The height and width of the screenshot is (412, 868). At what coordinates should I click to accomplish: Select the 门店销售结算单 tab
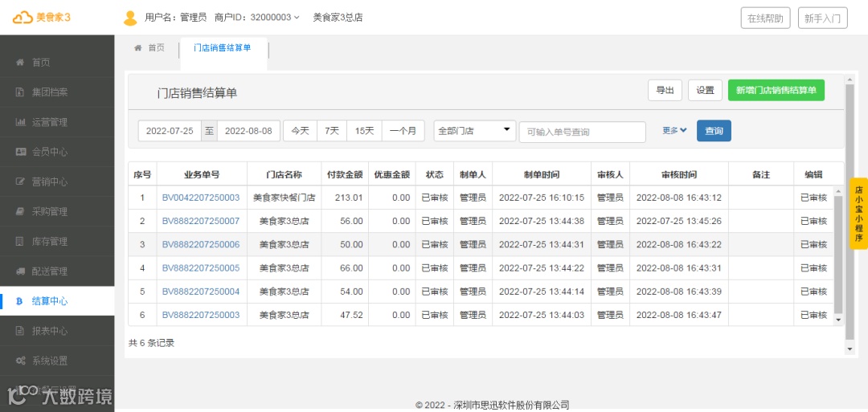pos(223,48)
